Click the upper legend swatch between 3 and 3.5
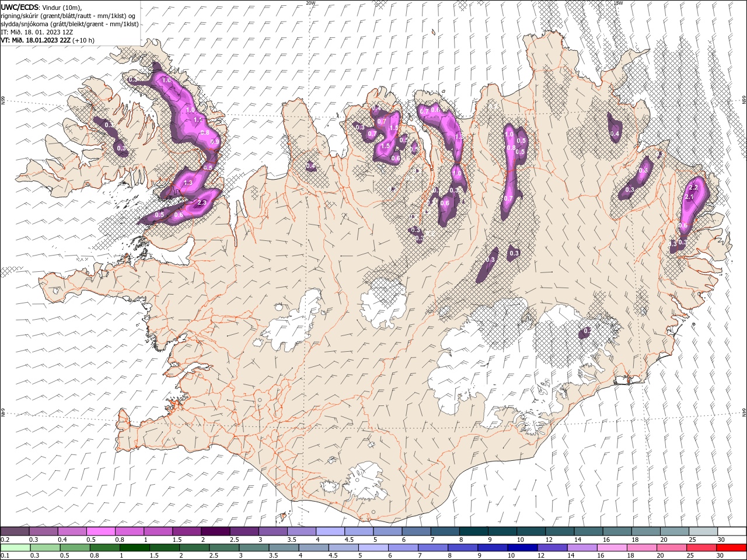This screenshot has width=747, height=560. coord(273,531)
